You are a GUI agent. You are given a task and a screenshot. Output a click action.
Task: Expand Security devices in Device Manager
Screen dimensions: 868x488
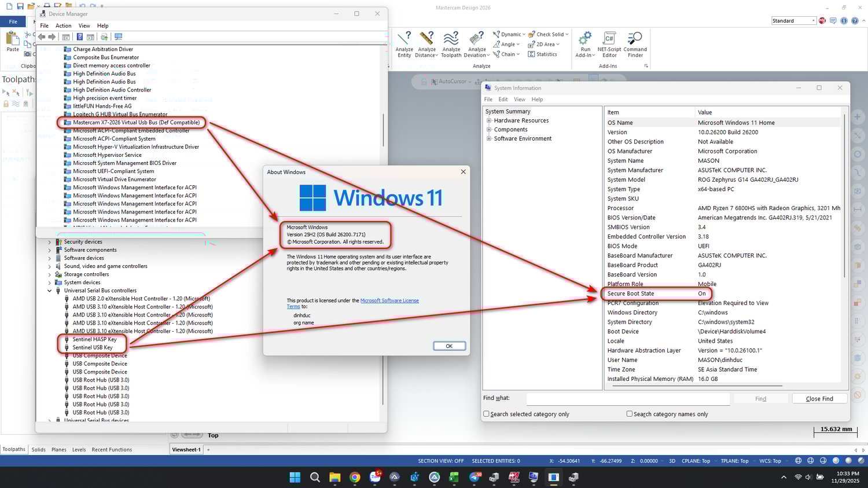tap(50, 242)
